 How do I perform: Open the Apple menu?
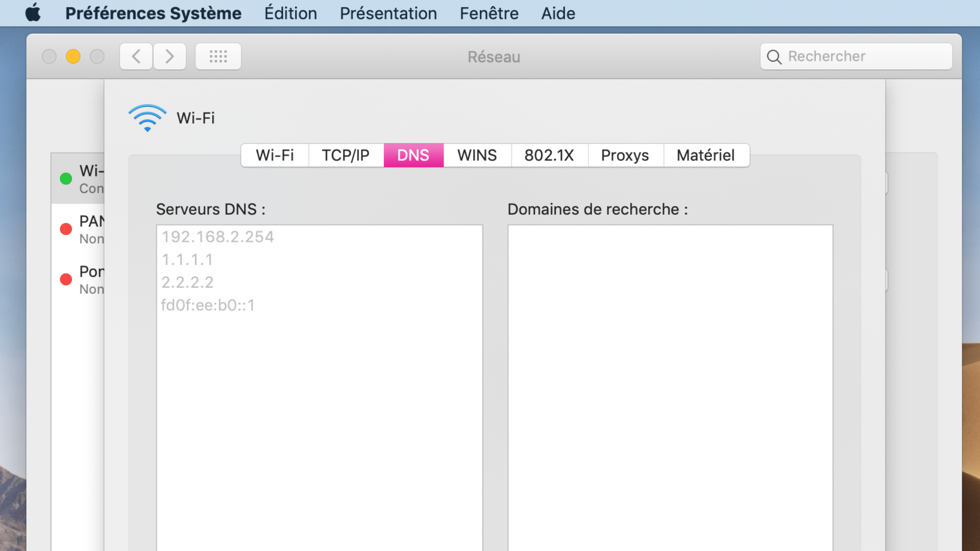click(x=33, y=13)
